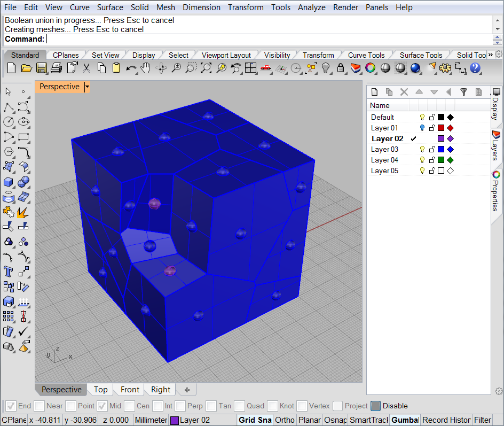
Task: Toggle Layer 03 lock icon
Action: coord(432,149)
